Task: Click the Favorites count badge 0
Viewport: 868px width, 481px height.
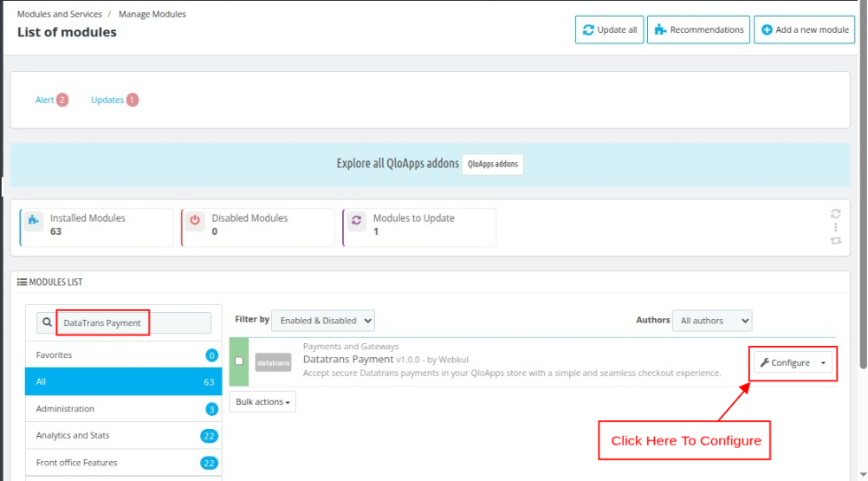Action: point(211,355)
